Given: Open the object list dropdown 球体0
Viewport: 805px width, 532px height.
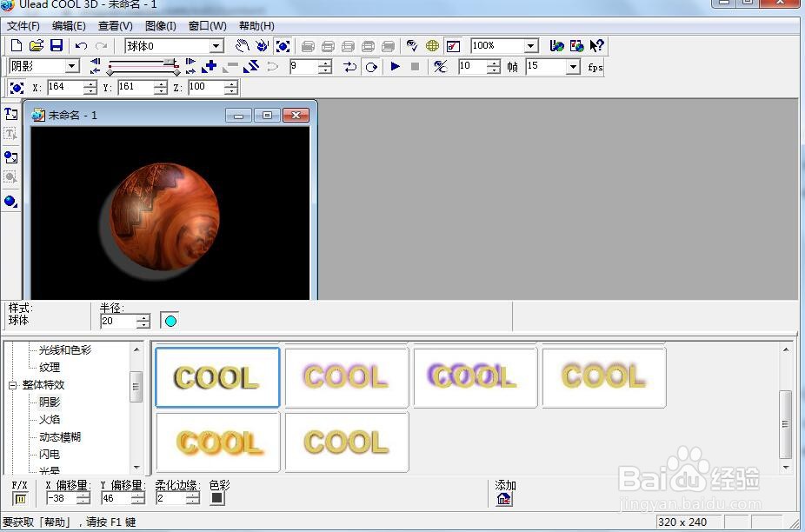Looking at the screenshot, I should 216,46.
